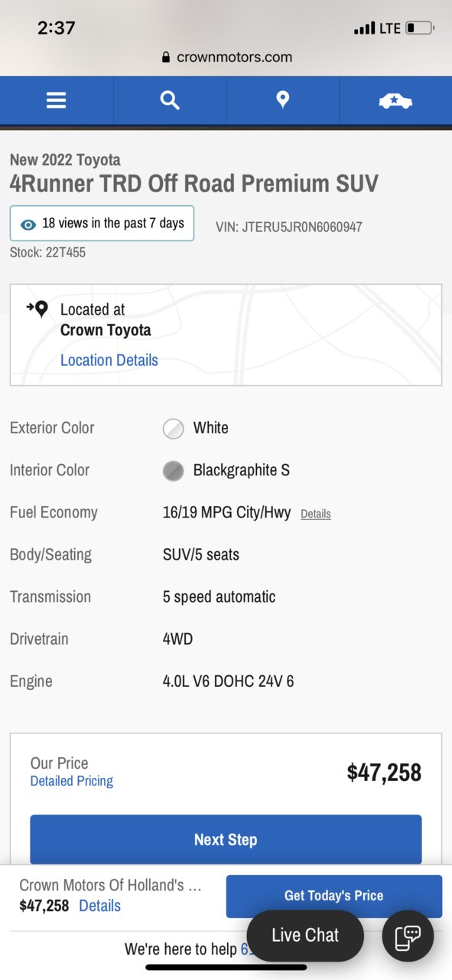
Task: Start a Live Chat
Action: pyautogui.click(x=305, y=936)
